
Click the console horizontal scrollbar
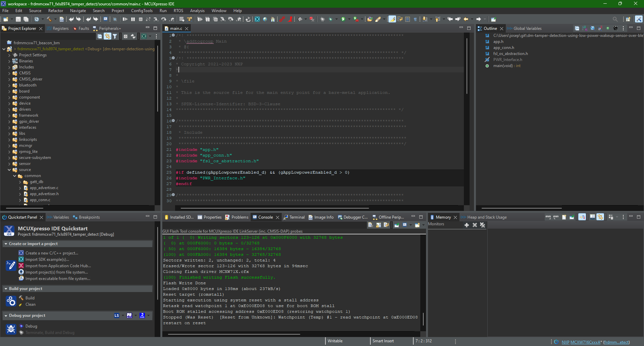234,334
